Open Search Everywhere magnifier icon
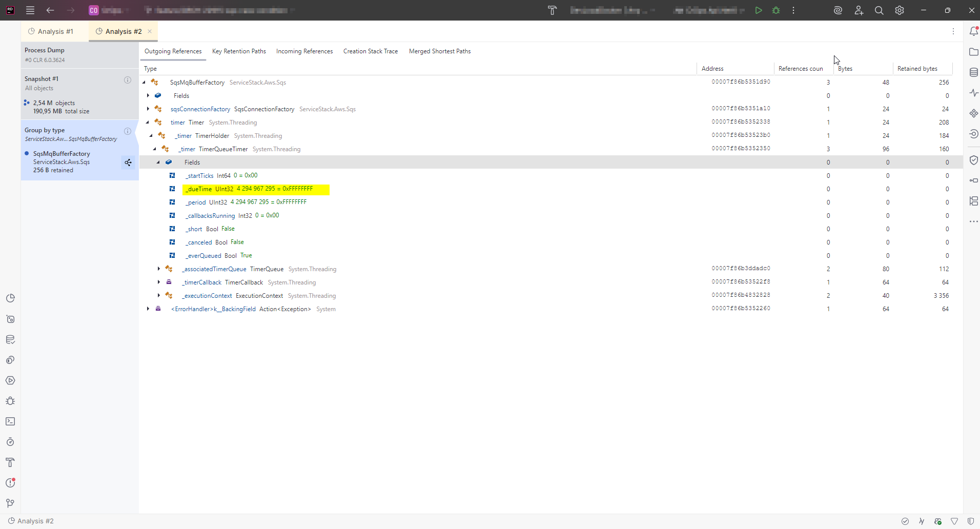The height and width of the screenshot is (529, 980). click(x=879, y=10)
